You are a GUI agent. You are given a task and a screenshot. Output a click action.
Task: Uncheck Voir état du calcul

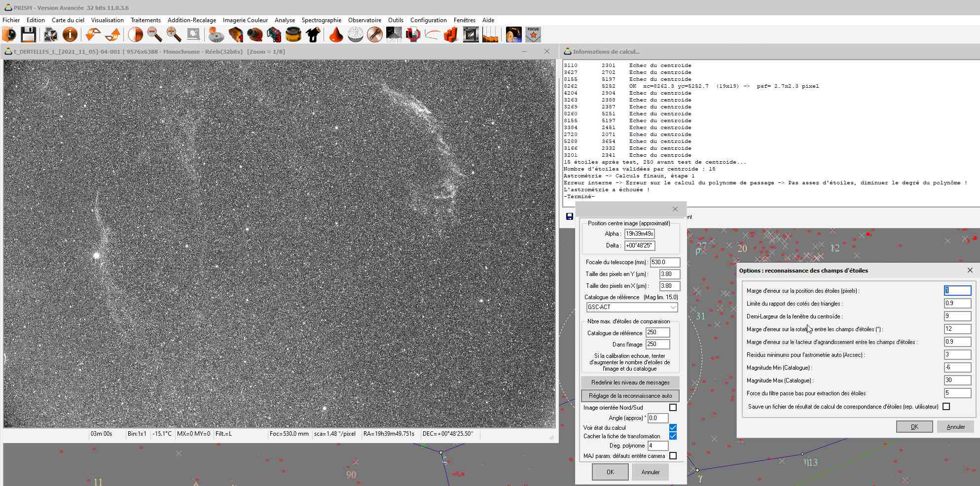coord(673,428)
